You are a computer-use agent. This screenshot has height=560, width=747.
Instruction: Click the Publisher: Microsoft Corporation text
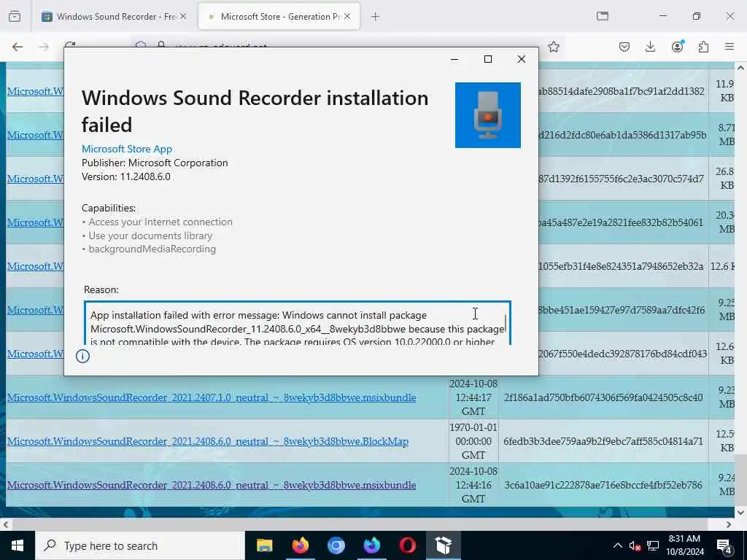[x=155, y=163]
